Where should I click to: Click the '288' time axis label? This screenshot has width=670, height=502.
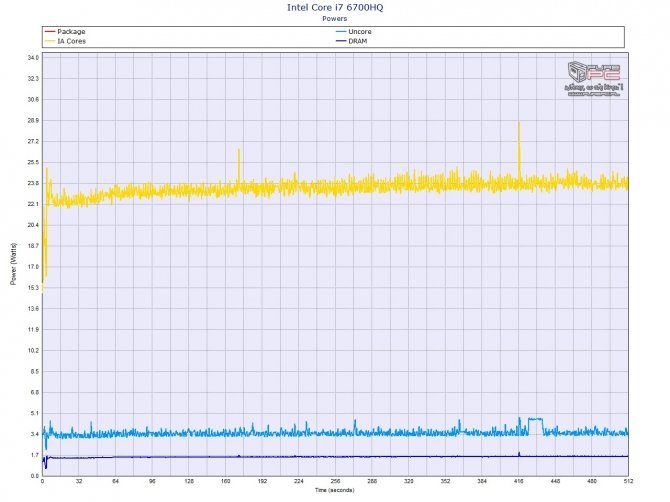point(372,481)
